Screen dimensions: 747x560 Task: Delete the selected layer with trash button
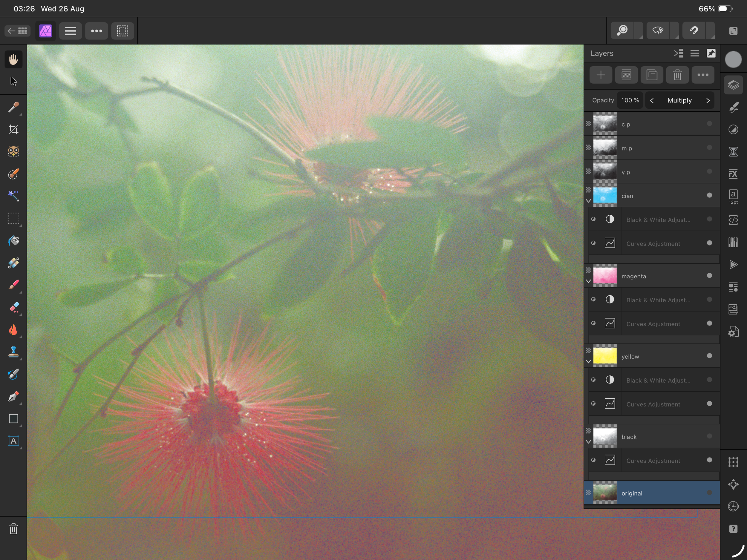677,75
